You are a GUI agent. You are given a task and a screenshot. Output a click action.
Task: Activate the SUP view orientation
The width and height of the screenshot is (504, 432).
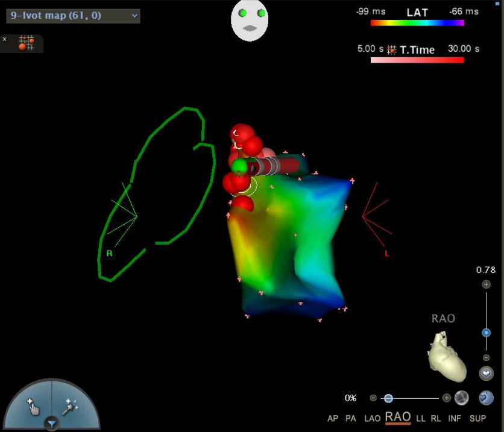(477, 418)
